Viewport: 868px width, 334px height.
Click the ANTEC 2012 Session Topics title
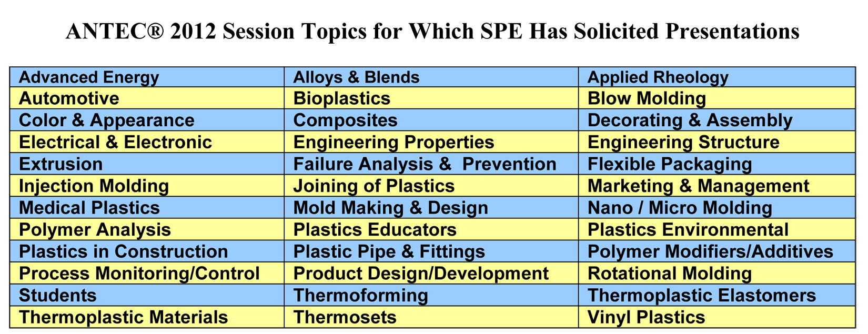(x=432, y=32)
